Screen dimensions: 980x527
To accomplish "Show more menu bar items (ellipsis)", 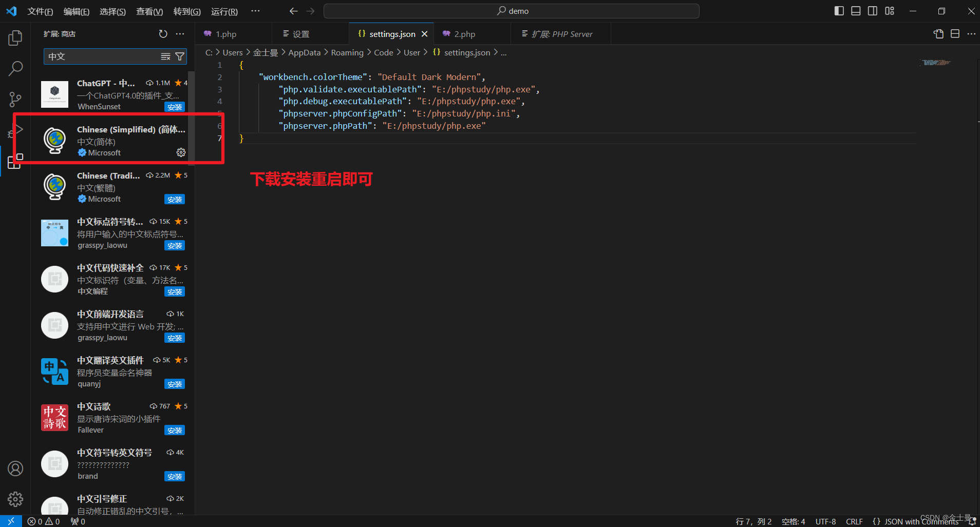I will [255, 11].
